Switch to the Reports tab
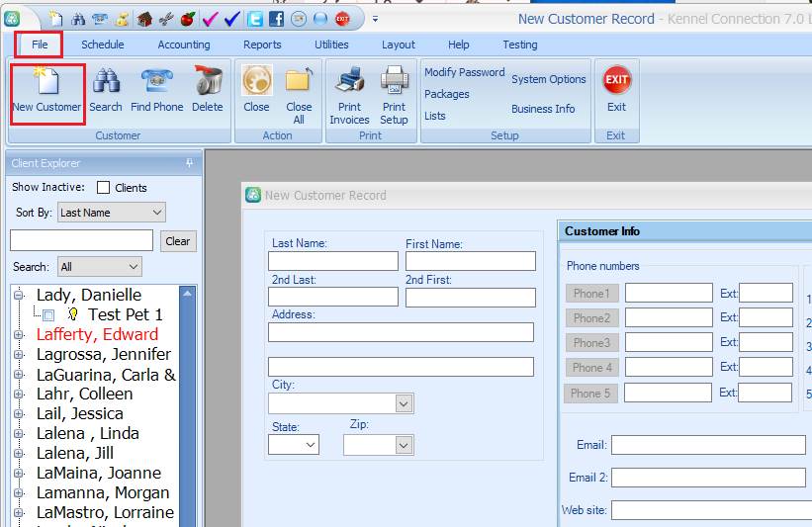This screenshot has width=812, height=527. click(262, 44)
